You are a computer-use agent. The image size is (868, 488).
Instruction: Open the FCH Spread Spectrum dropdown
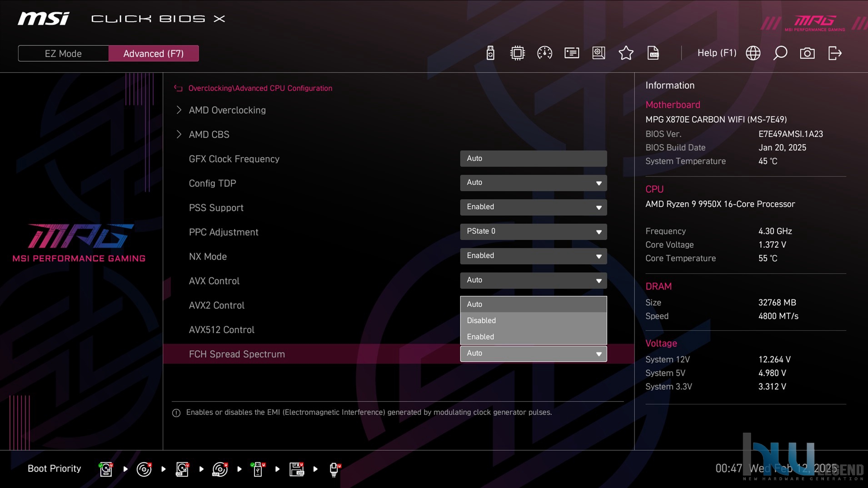tap(533, 354)
